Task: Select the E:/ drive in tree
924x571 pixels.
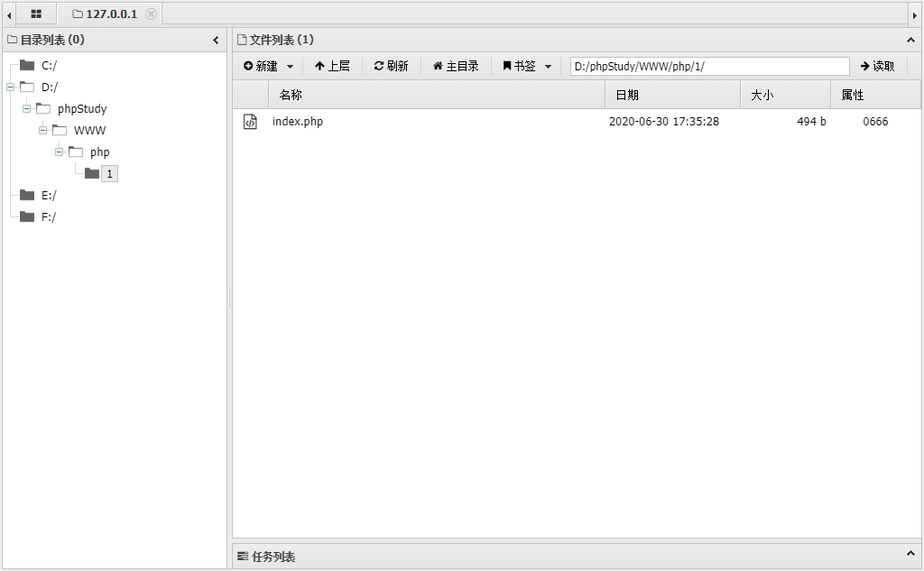Action: point(49,196)
